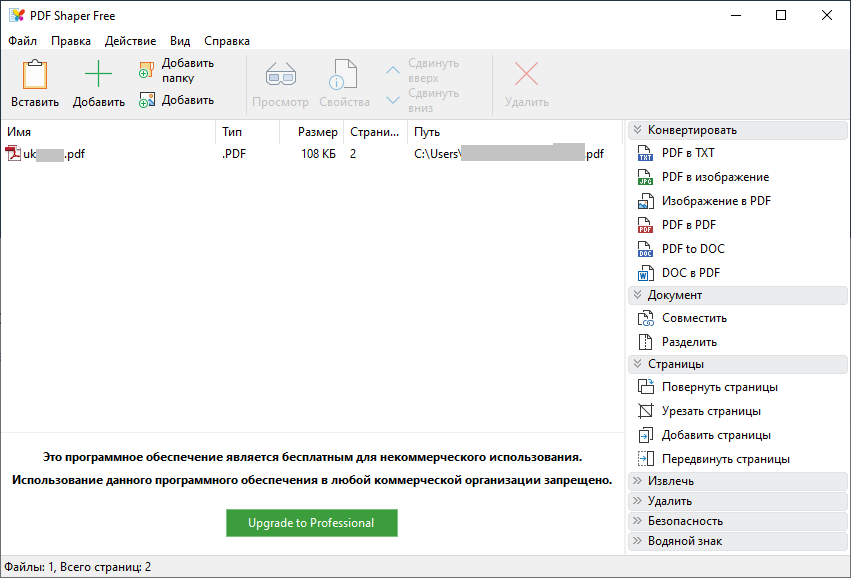
Task: Open the Файл menu
Action: click(x=22, y=41)
